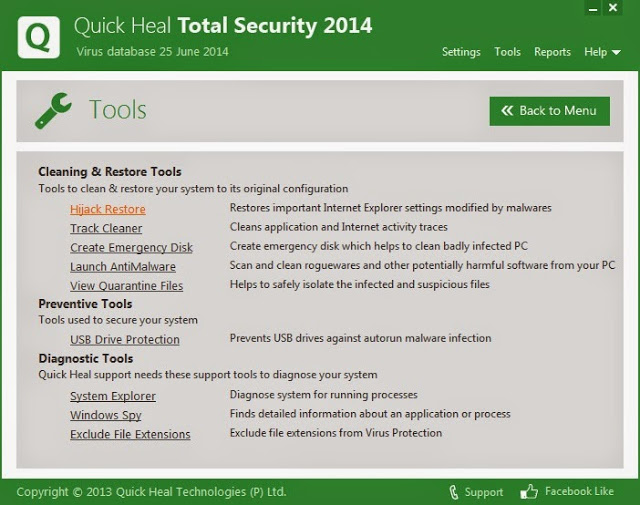Viewport: 640px width, 505px height.
Task: Close the Quick Heal window
Action: point(613,8)
